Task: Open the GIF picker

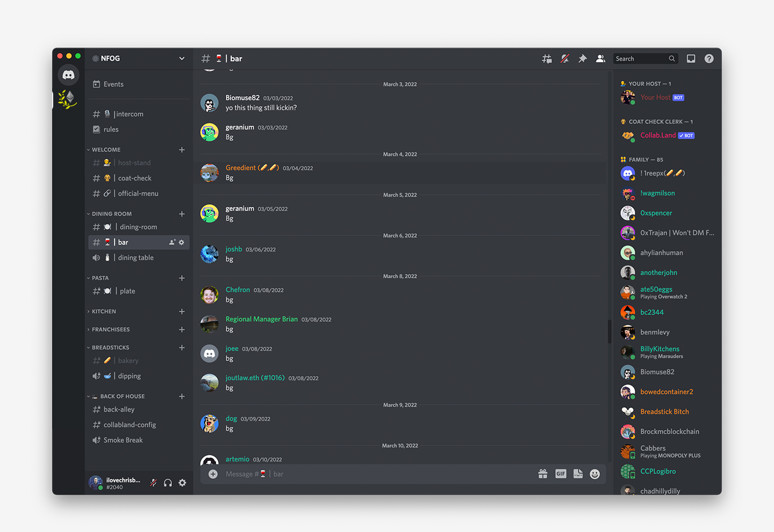Action: click(561, 474)
